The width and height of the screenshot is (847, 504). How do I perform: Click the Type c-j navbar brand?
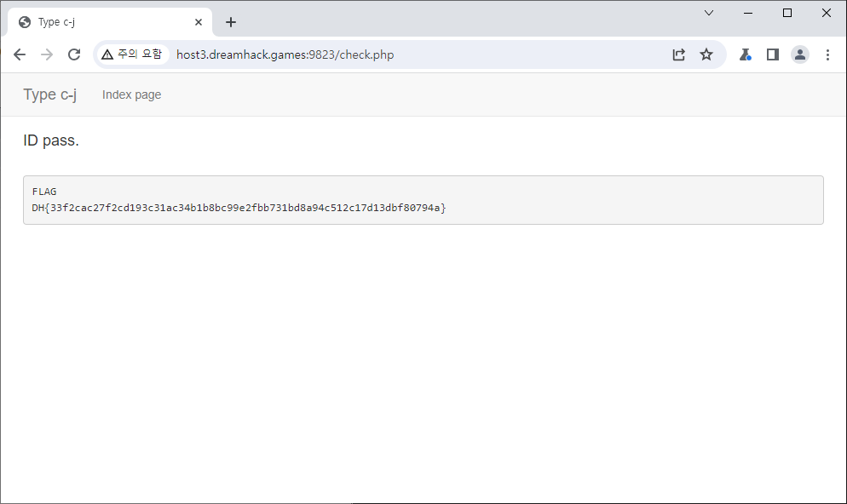tap(49, 94)
